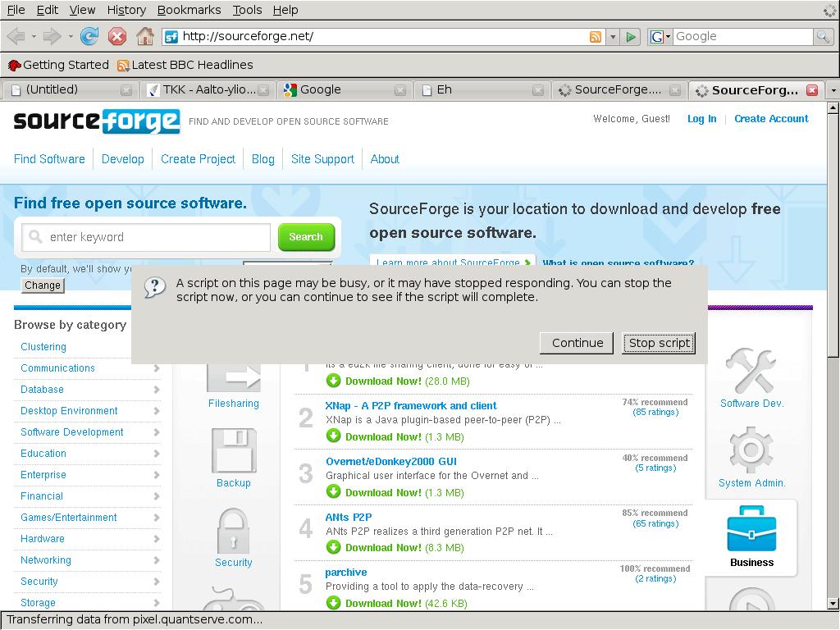Open the address bar history dropdown

pyautogui.click(x=613, y=37)
